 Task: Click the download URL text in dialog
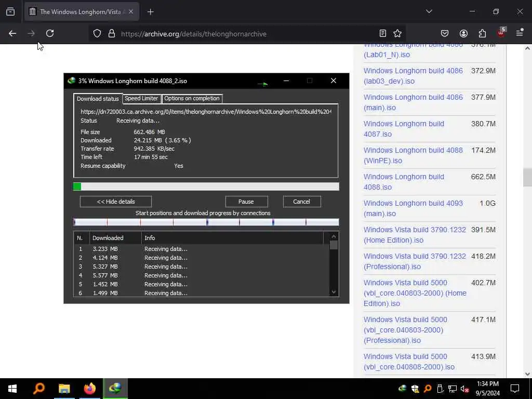206,112
